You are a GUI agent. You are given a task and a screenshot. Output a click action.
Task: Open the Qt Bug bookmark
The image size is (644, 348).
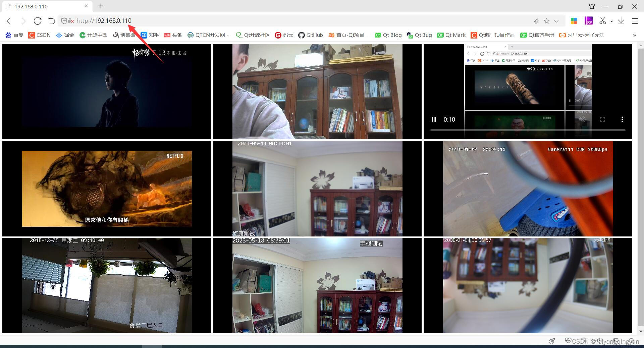tap(419, 35)
